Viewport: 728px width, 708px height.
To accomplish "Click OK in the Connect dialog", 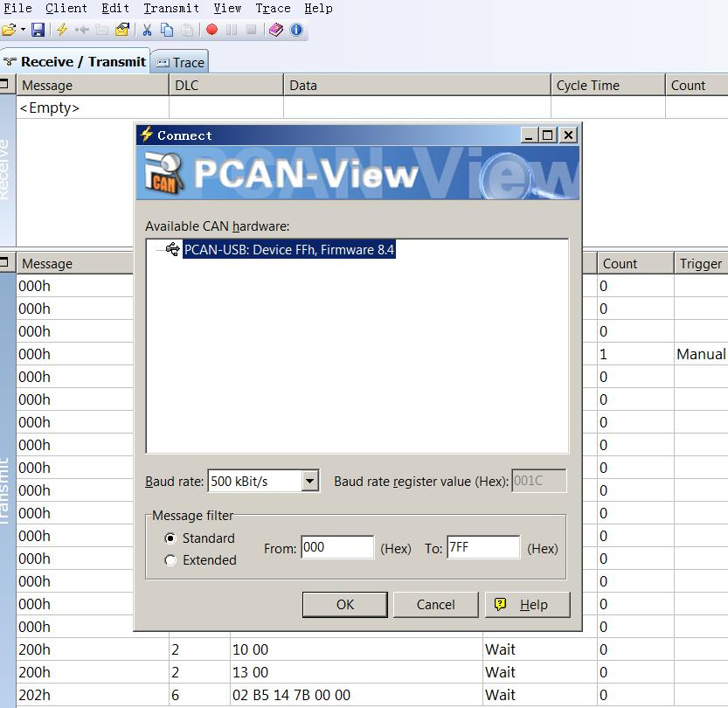I will tap(344, 605).
